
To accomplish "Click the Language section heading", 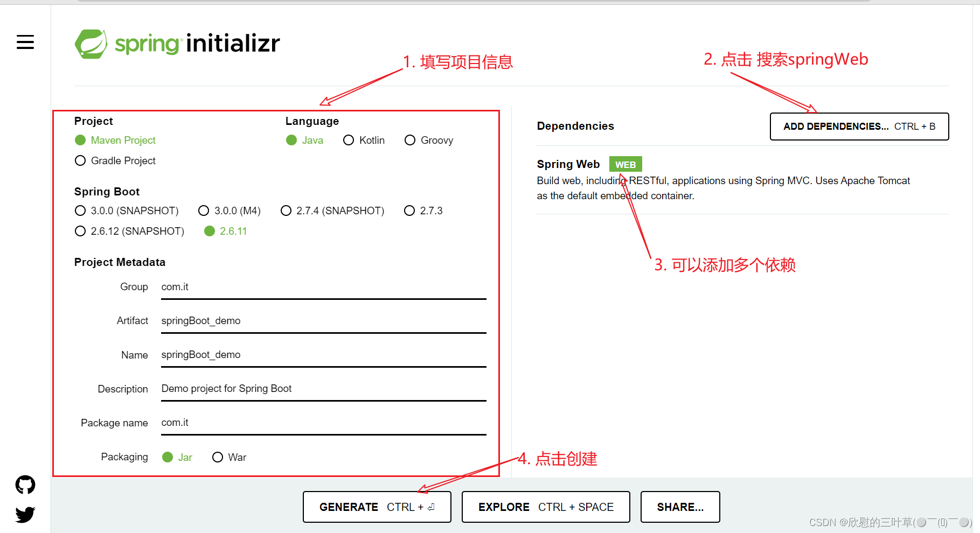I will (312, 121).
